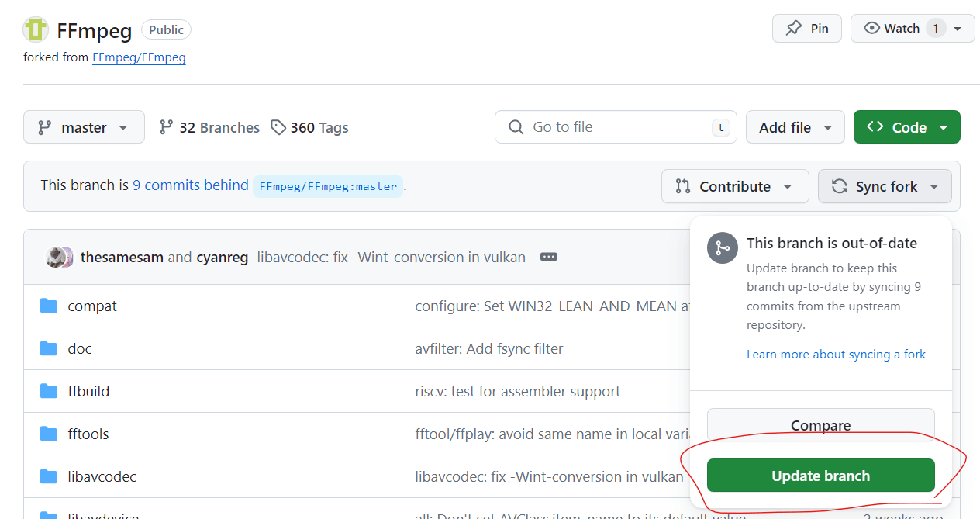Click the branch icon beside master
The image size is (980, 519).
click(x=45, y=127)
